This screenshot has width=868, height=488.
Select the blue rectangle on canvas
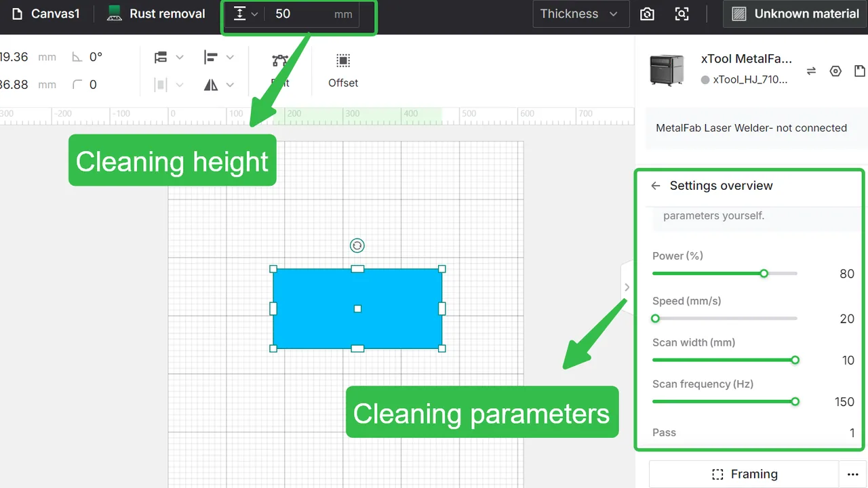point(357,308)
